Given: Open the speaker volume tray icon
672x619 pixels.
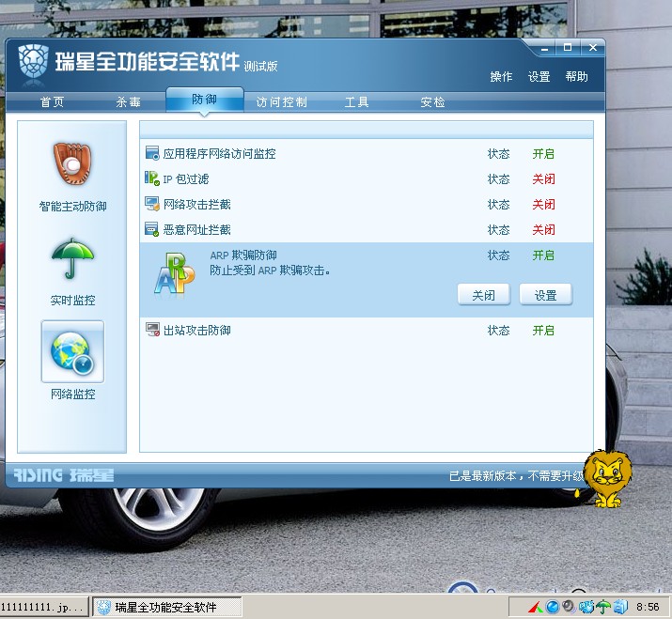Looking at the screenshot, I should pos(569,606).
